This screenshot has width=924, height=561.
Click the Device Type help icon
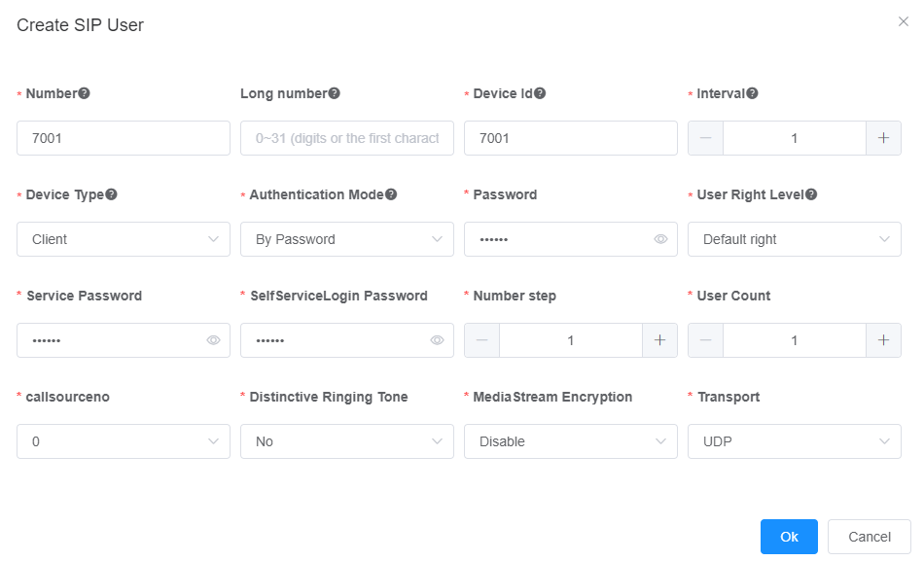[x=112, y=193]
